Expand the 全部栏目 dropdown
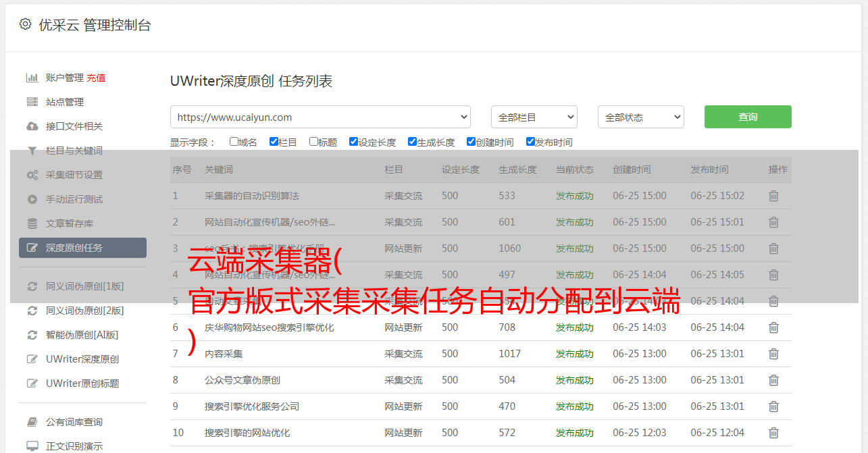 click(x=534, y=117)
